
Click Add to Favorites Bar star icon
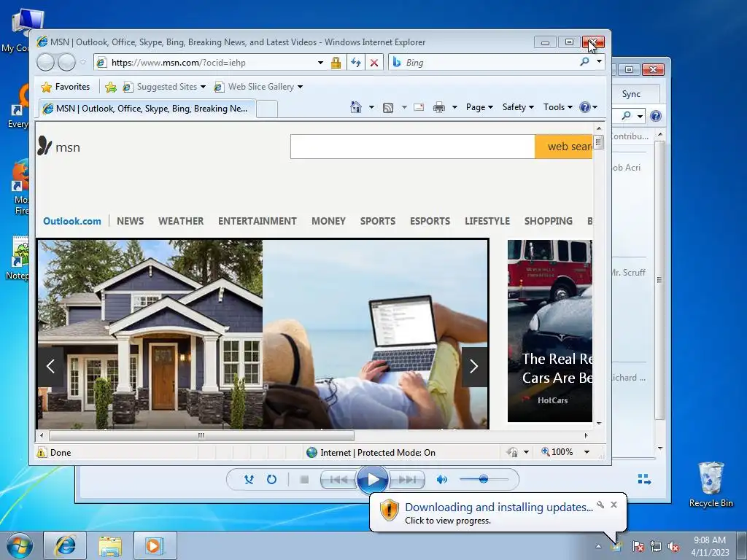coord(111,87)
